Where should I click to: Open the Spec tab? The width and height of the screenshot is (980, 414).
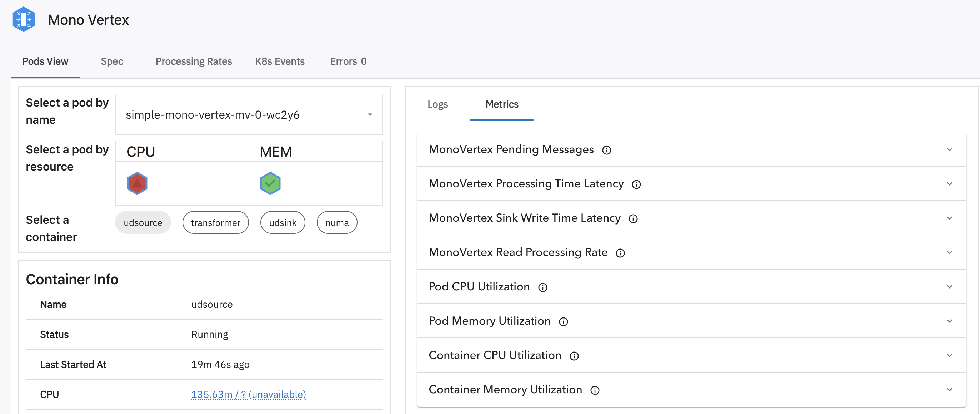tap(112, 61)
